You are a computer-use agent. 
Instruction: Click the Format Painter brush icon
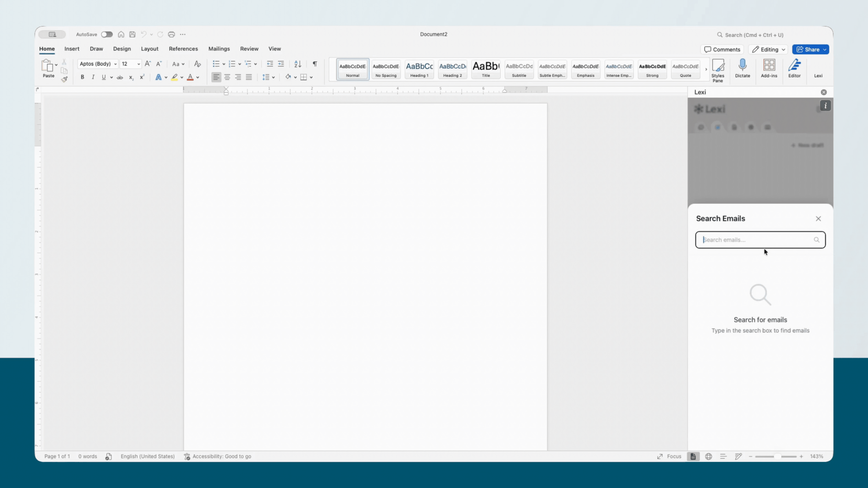coord(64,80)
